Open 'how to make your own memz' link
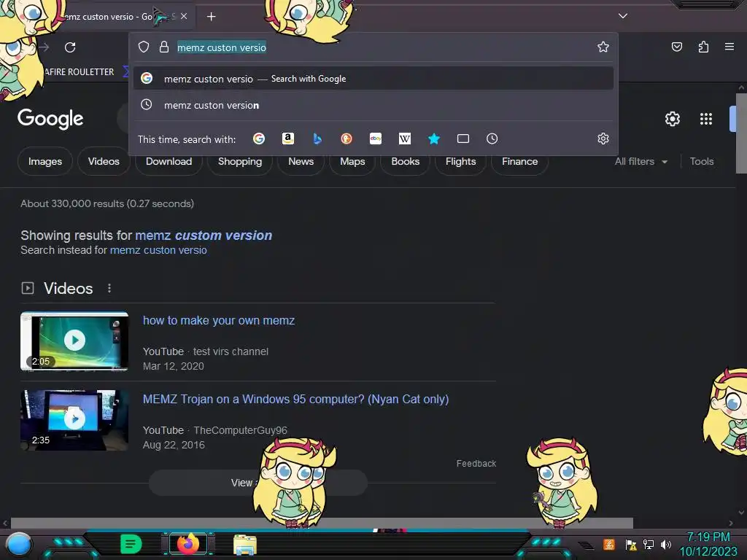This screenshot has height=560, width=747. [x=219, y=321]
